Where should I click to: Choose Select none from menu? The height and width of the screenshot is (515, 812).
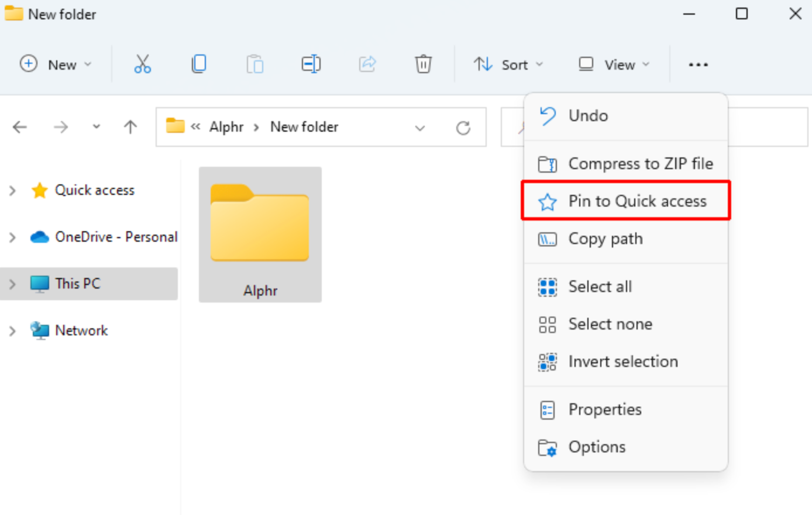point(626,324)
